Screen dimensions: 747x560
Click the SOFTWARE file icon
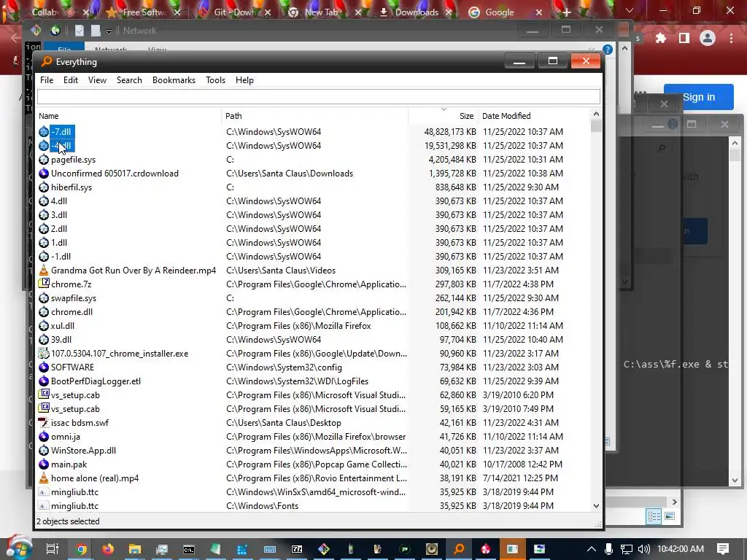click(44, 367)
